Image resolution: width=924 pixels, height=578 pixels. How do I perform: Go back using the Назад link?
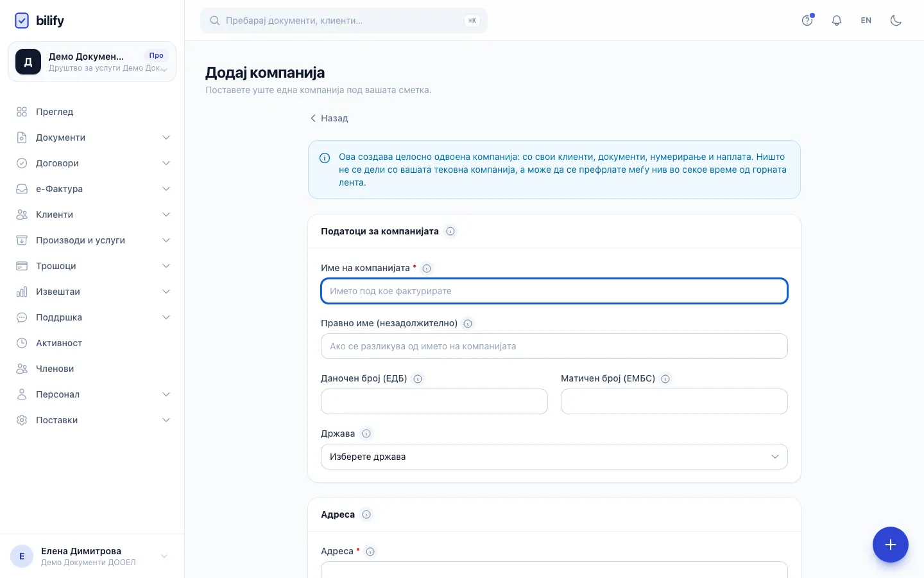(x=329, y=118)
